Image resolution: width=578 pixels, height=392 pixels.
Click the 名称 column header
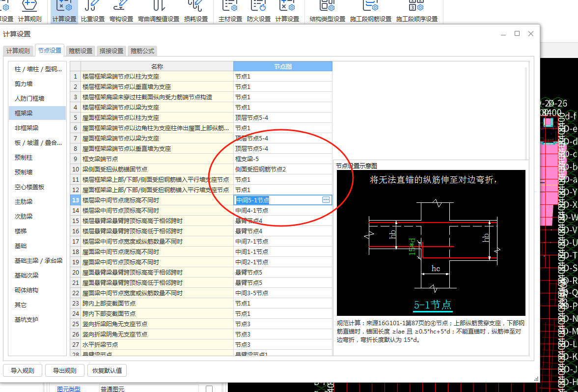tap(157, 66)
